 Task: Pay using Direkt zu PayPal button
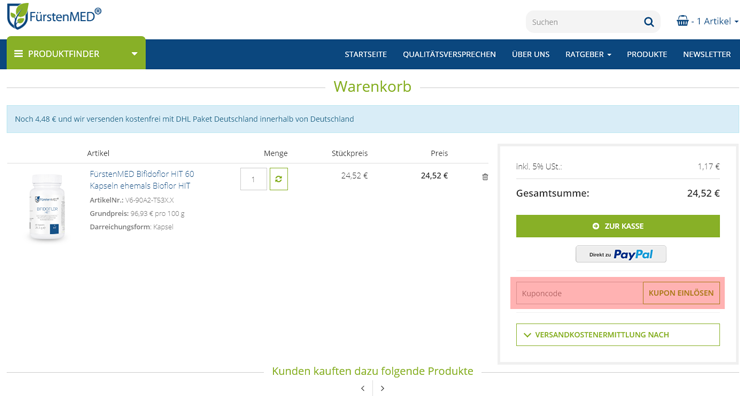click(x=621, y=254)
